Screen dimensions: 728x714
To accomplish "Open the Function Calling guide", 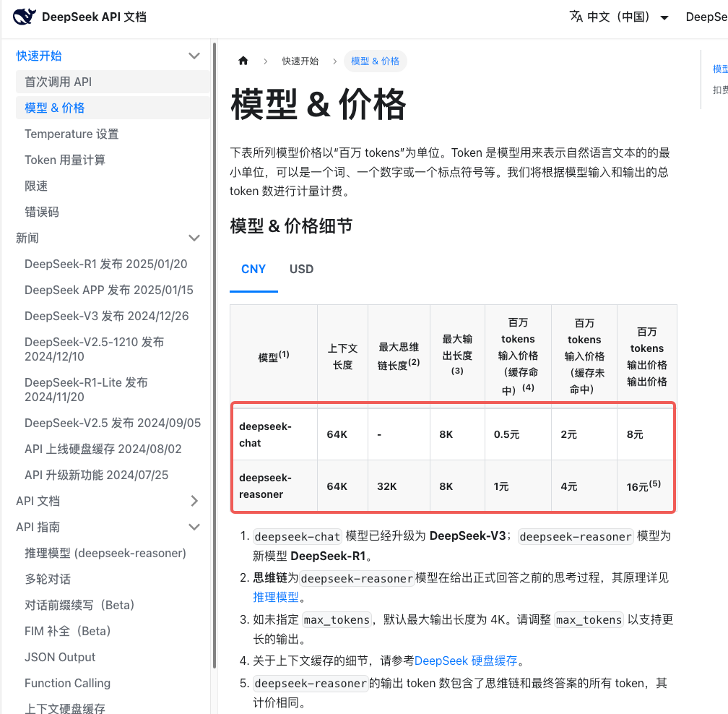I will pyautogui.click(x=67, y=683).
